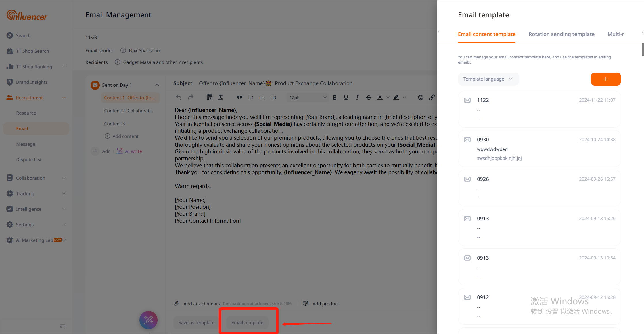This screenshot has height=334, width=644.
Task: Open the emoji picker smiley icon
Action: [x=421, y=98]
